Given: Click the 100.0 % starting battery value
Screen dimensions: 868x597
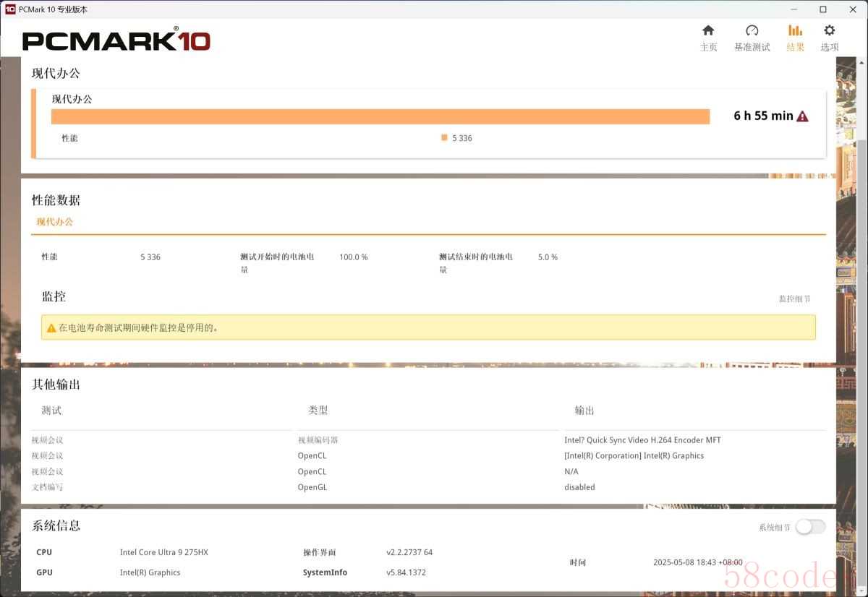Looking at the screenshot, I should click(354, 257).
